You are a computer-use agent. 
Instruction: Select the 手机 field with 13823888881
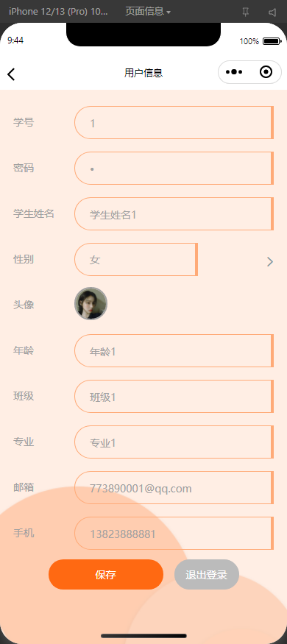(174, 533)
